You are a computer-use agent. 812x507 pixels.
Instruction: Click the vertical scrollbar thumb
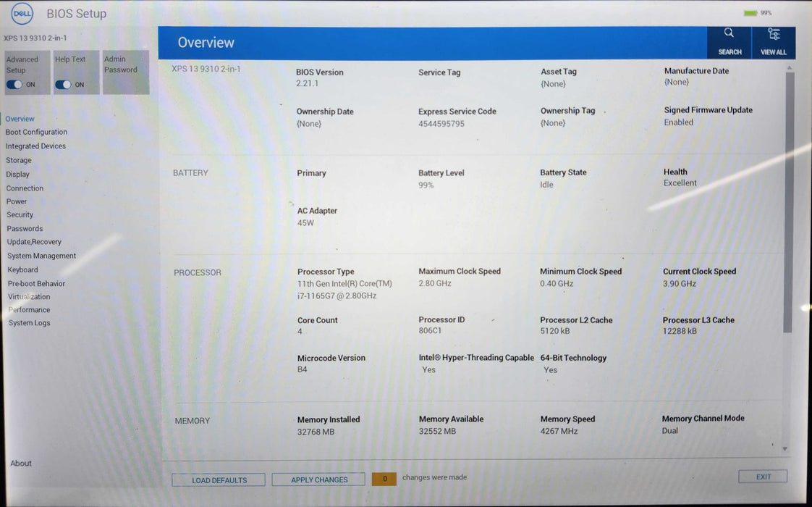tap(789, 202)
